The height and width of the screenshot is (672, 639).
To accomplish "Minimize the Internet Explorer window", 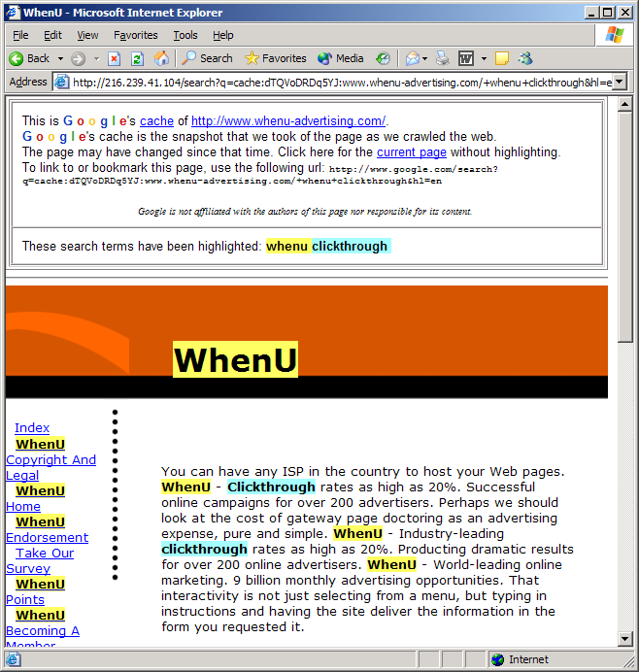I will click(591, 12).
